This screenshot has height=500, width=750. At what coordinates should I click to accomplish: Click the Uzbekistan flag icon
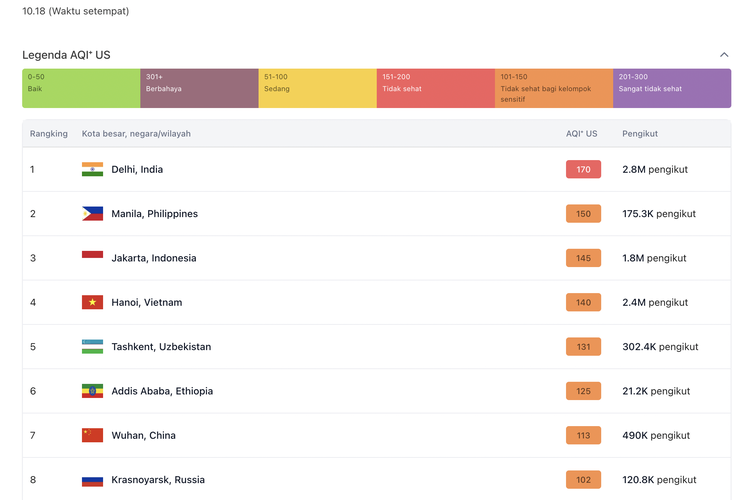tap(92, 347)
